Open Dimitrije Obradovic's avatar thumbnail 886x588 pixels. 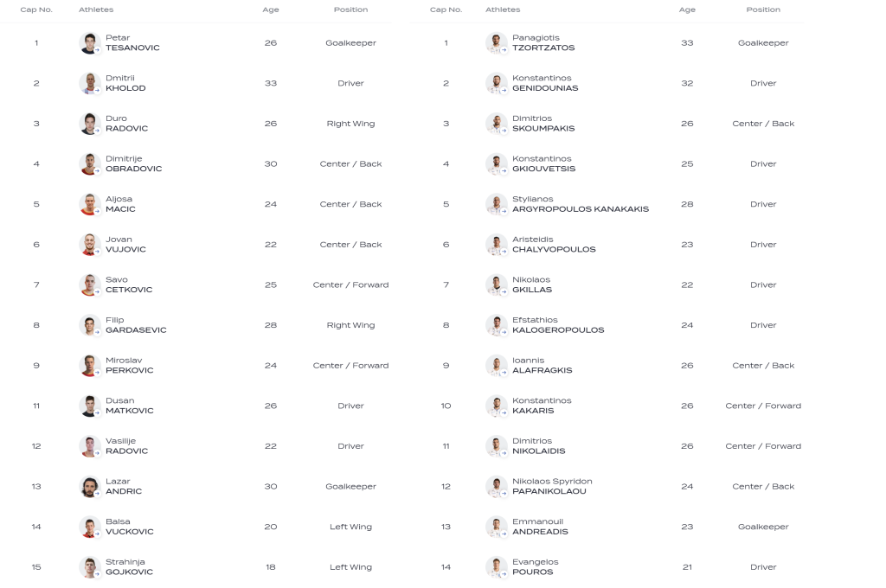(x=89, y=163)
